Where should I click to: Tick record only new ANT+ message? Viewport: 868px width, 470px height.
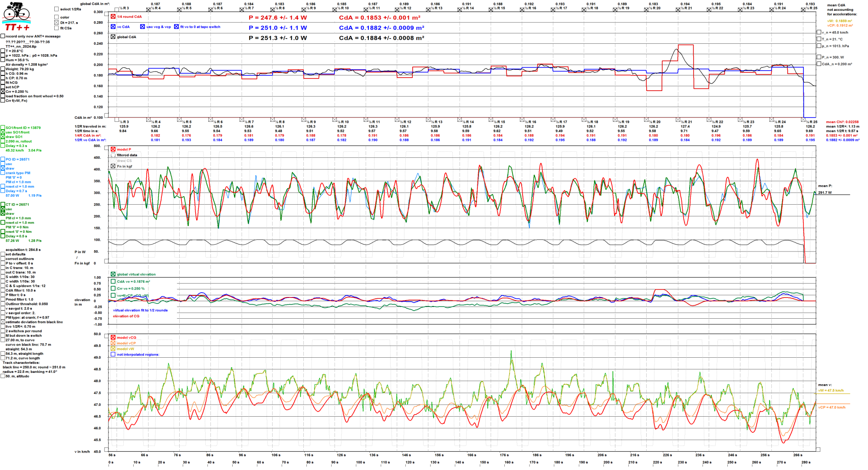[3, 36]
